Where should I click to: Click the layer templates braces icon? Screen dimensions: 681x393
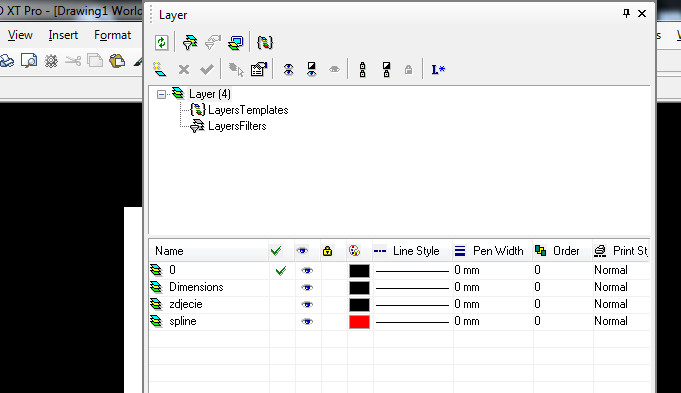tap(264, 42)
